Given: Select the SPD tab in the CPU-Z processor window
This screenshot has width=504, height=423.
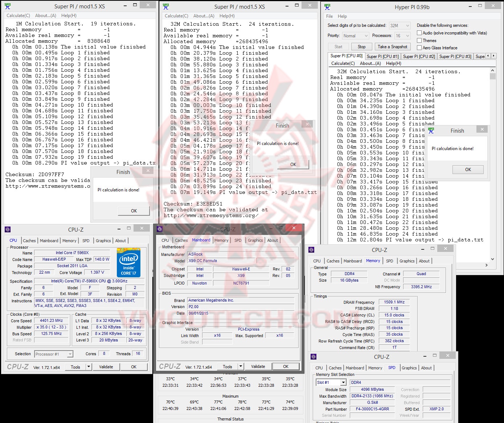Looking at the screenshot, I should tap(86, 241).
